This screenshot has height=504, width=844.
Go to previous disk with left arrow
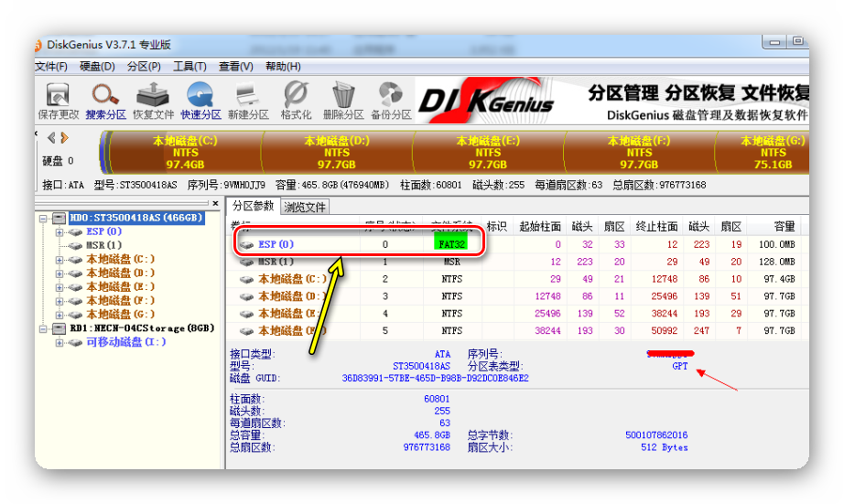[x=51, y=138]
